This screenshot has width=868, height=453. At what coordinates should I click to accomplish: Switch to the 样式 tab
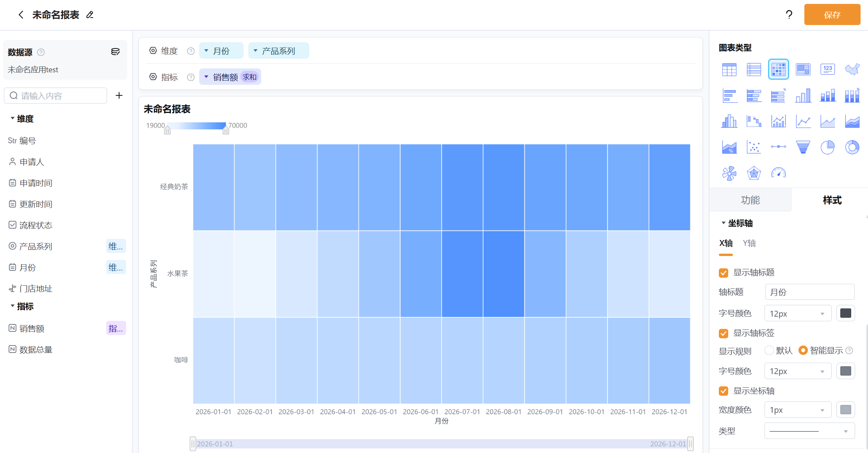point(832,200)
